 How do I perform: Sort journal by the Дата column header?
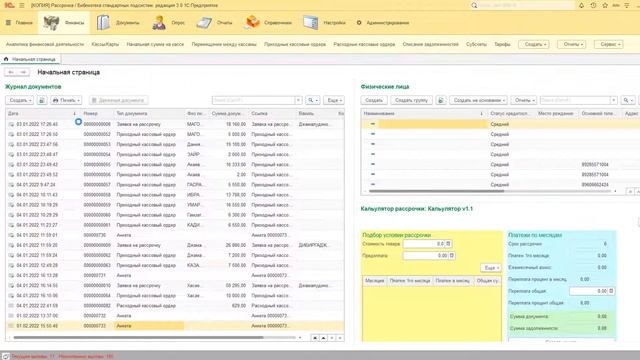pyautogui.click(x=42, y=113)
